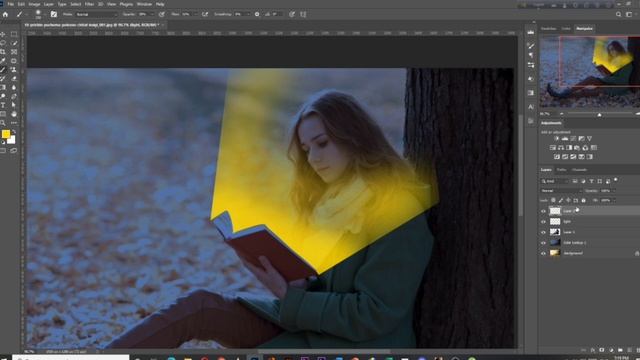Open the Image menu
Image resolution: width=640 pixels, height=360 pixels.
[34, 4]
